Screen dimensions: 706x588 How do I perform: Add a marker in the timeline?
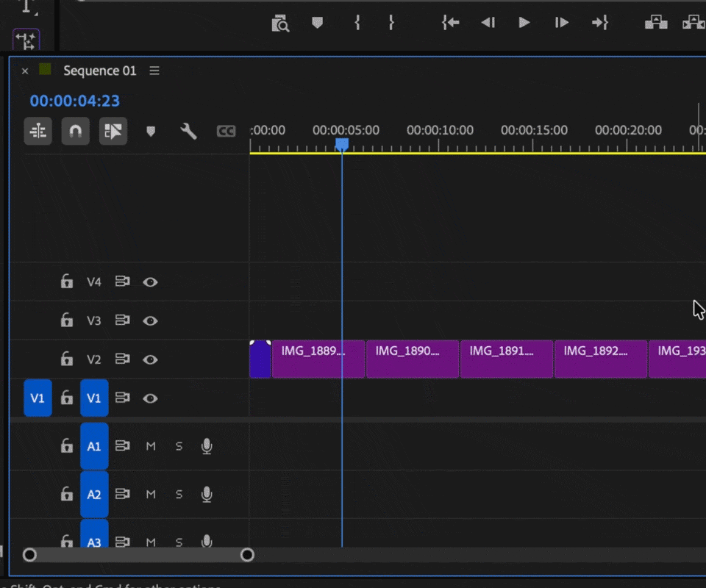click(x=151, y=132)
